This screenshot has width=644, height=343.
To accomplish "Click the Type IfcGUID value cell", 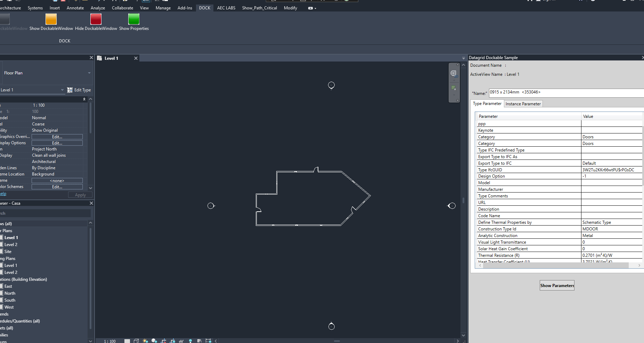I will (612, 170).
